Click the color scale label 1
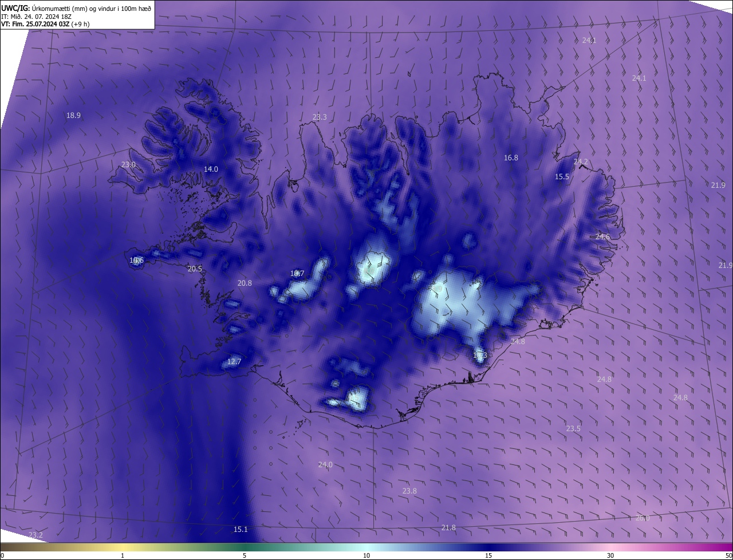The width and height of the screenshot is (733, 560). pyautogui.click(x=123, y=555)
